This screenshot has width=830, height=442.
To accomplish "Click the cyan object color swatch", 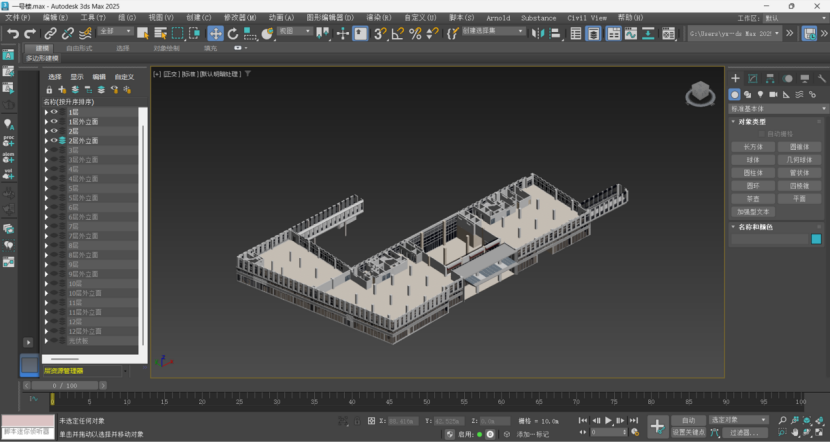I will tap(816, 240).
